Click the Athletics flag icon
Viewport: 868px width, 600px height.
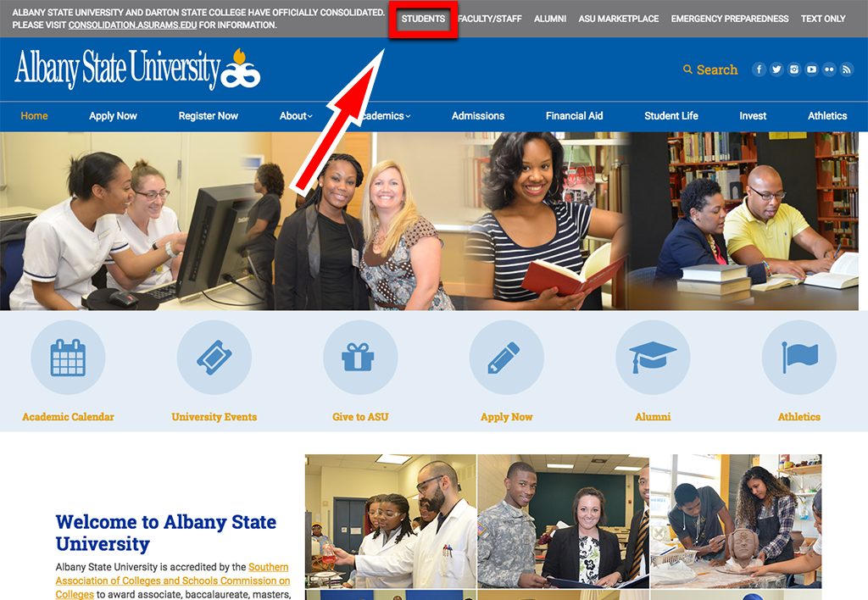tap(799, 358)
